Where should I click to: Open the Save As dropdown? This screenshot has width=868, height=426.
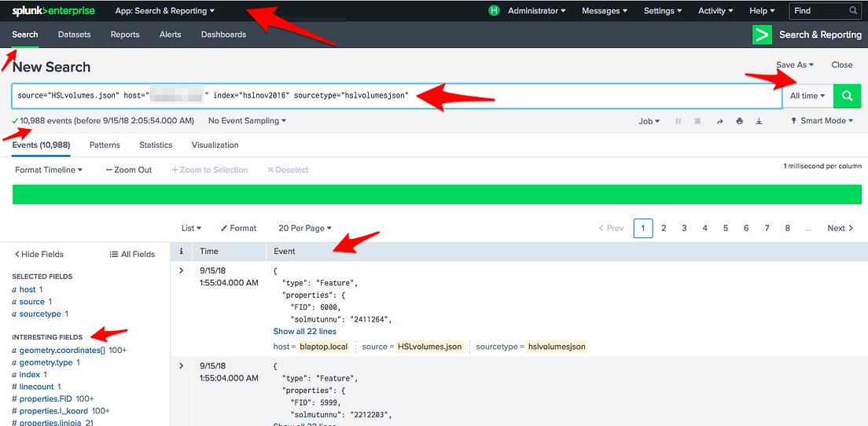pos(794,64)
